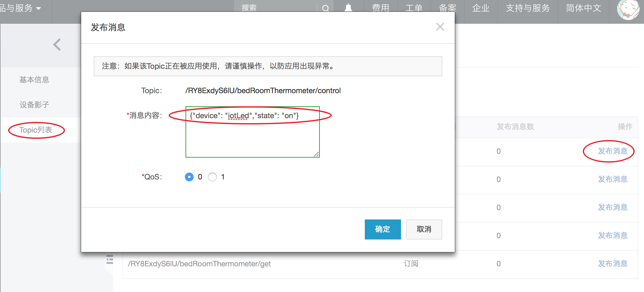The image size is (644, 292).
Task: Close the 发布消息 dialog with X icon
Action: pyautogui.click(x=440, y=27)
